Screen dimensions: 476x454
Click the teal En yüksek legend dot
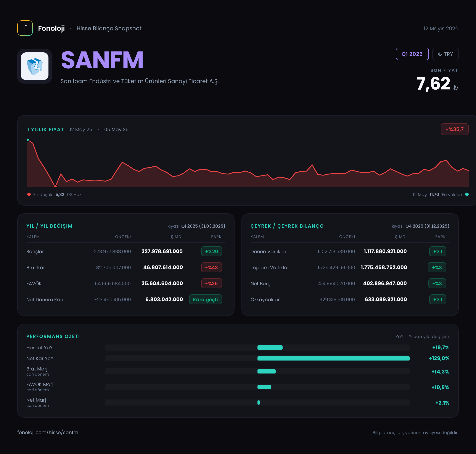point(467,194)
